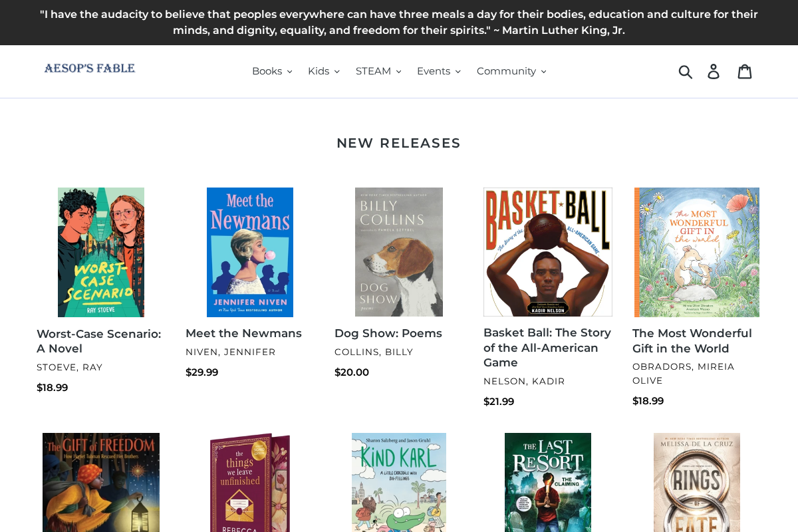Open Dog Show: Poems by Billy Collins
Viewport: 798px width, 532px height.
[x=388, y=332]
